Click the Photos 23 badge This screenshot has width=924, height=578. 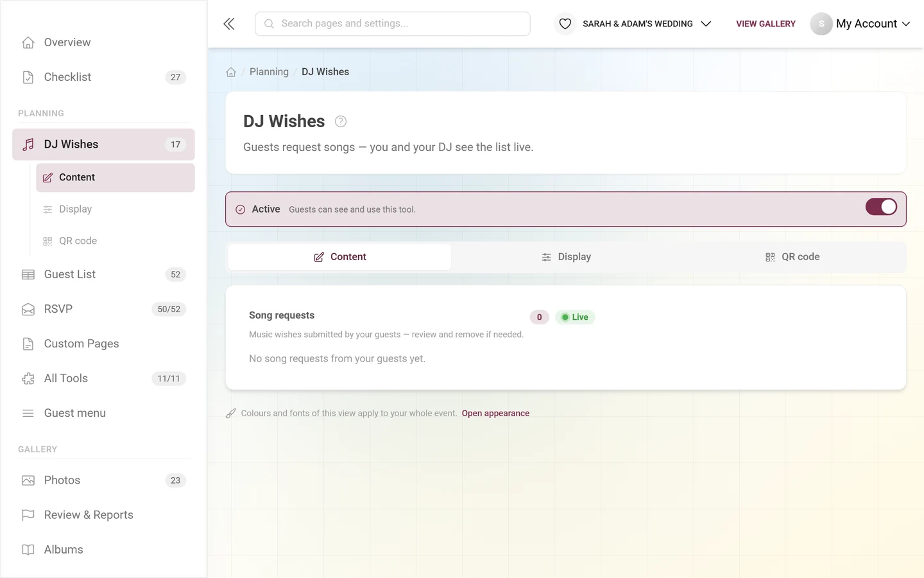coord(176,480)
